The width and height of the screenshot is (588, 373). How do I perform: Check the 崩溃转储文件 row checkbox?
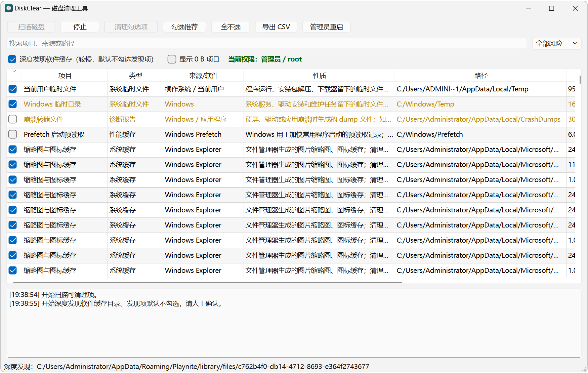13,119
